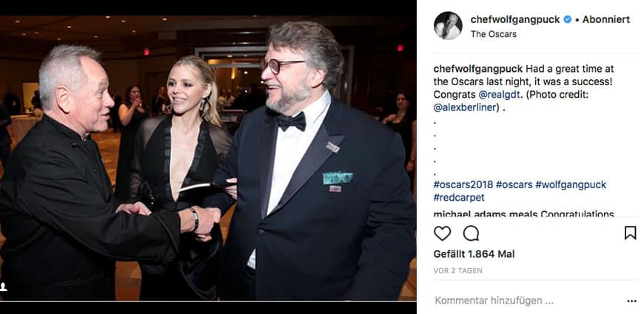Open the three-dot more options menu
This screenshot has height=314, width=644.
coord(631,301)
